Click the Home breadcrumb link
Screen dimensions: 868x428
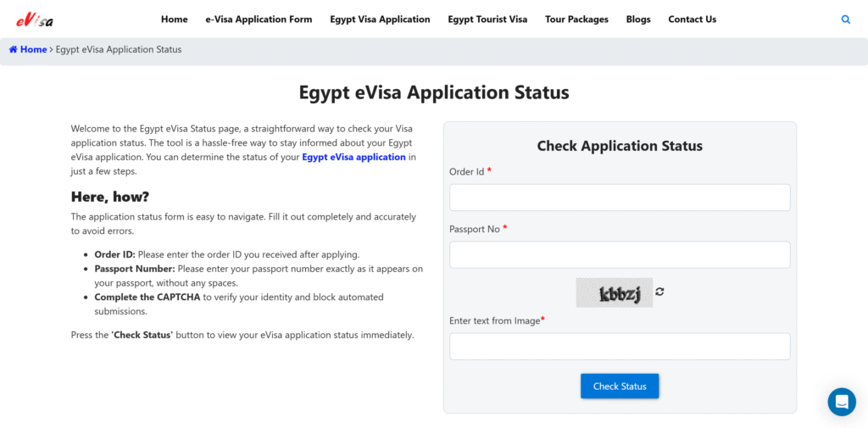(x=34, y=50)
